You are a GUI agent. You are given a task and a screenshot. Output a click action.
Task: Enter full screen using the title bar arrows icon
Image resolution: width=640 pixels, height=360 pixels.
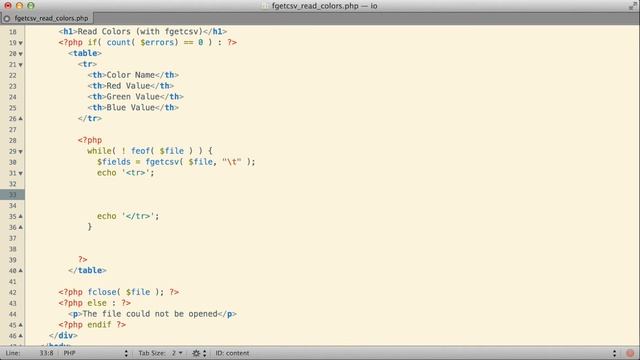tap(632, 6)
